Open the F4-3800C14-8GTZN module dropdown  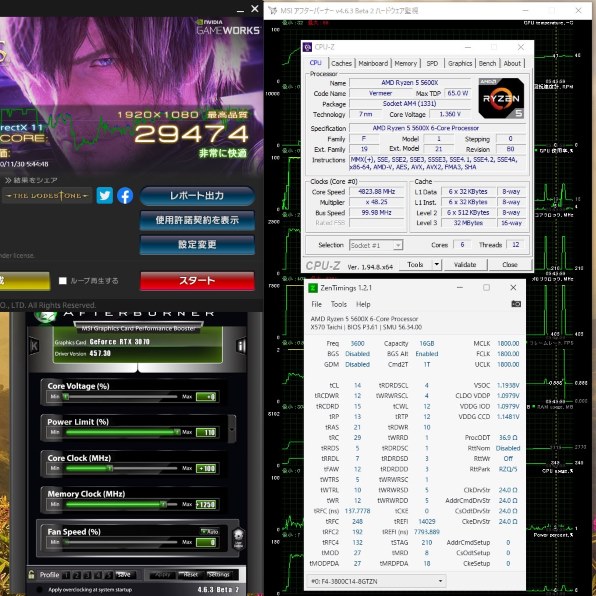[376, 581]
